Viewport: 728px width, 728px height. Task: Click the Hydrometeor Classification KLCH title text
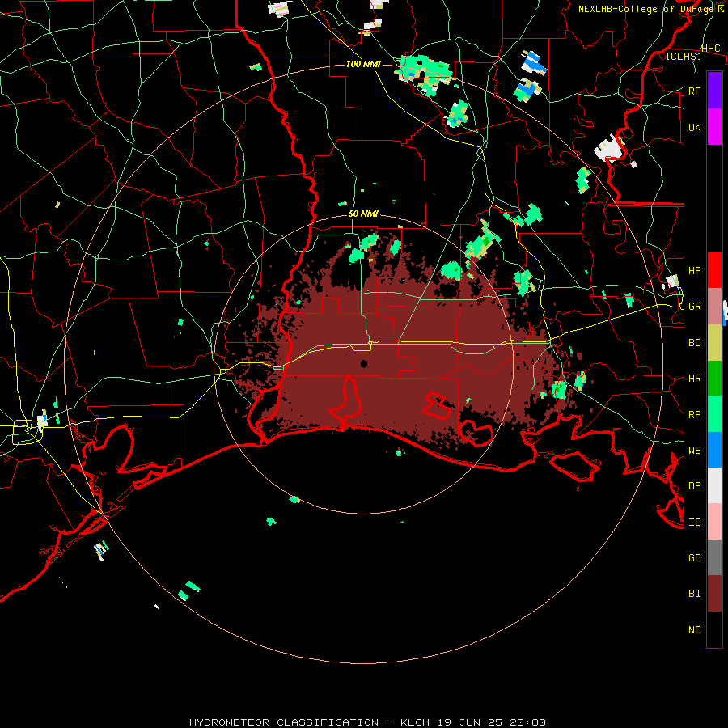(x=367, y=722)
